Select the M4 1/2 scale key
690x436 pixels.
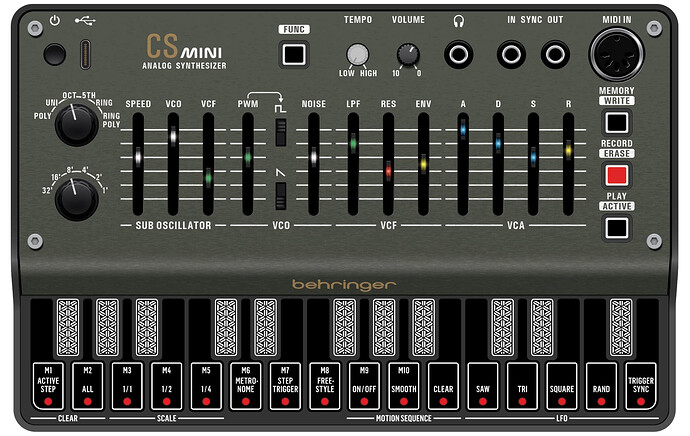167,386
